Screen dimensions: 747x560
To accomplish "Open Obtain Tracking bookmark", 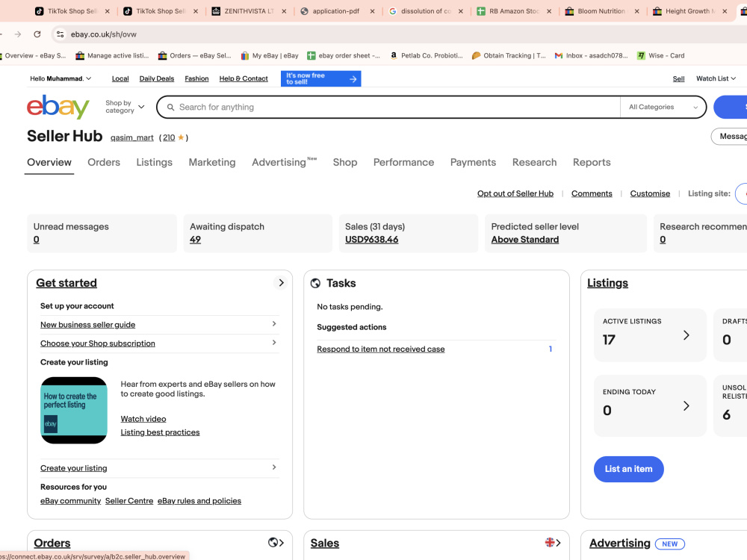I will click(509, 56).
